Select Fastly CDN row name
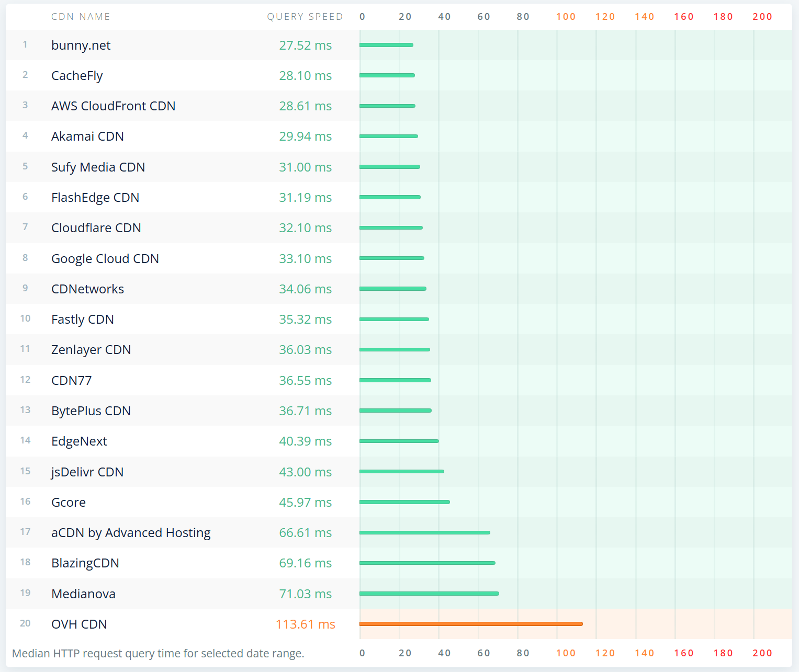The image size is (799, 672). (82, 320)
